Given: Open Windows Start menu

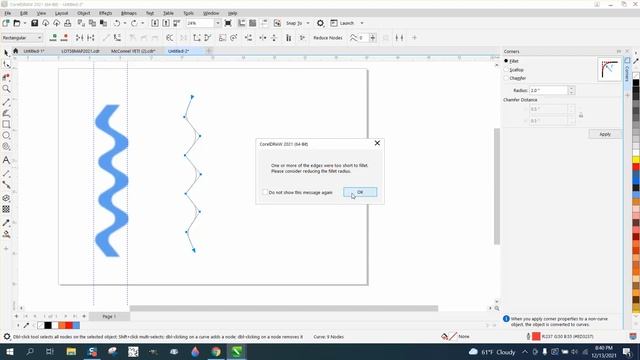Looking at the screenshot, I should click(9, 352).
